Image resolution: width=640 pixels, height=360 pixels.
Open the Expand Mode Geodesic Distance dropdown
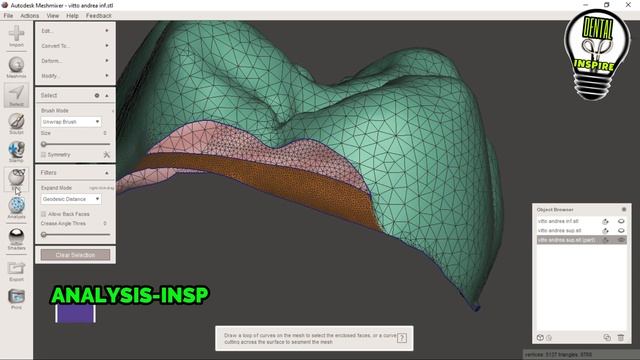point(71,199)
